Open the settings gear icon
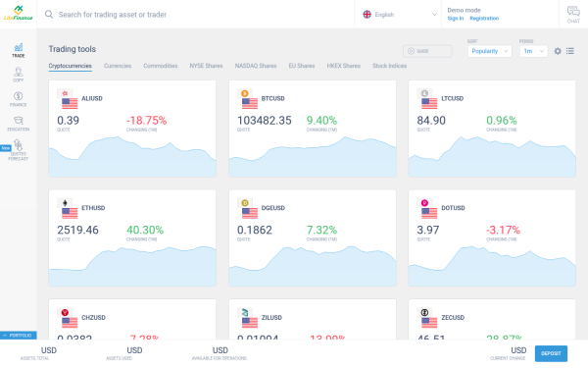The height and width of the screenshot is (368, 588). point(558,51)
